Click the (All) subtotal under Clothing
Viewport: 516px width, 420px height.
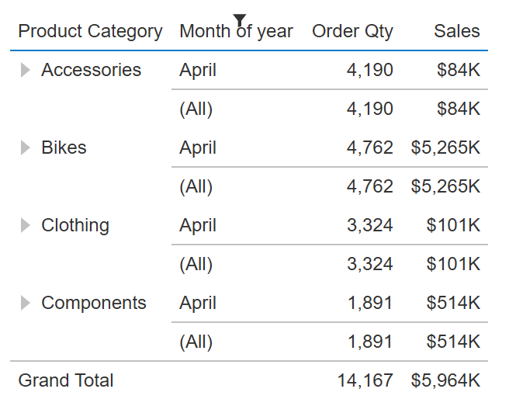tap(196, 264)
